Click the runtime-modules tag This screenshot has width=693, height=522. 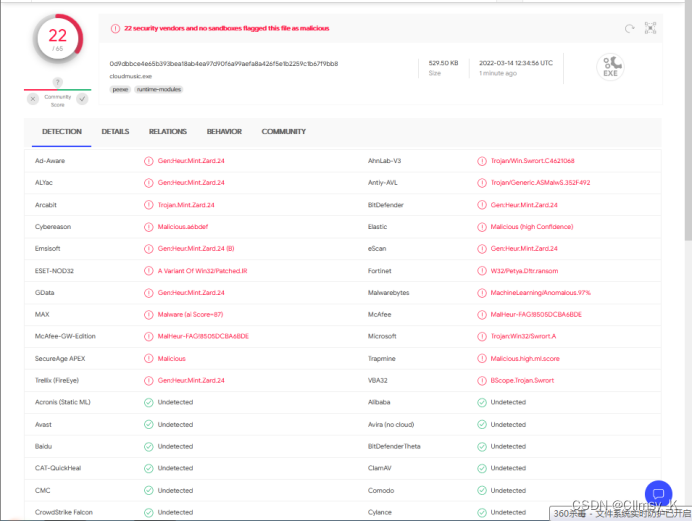point(159,89)
